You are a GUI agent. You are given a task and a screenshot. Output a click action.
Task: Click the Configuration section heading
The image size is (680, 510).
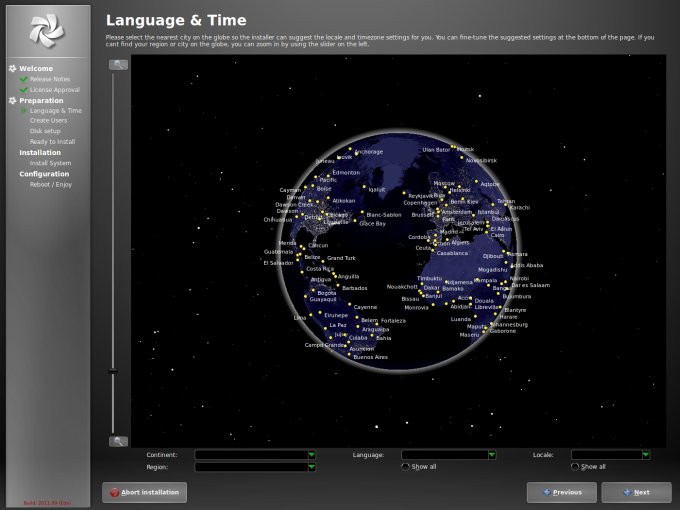point(44,174)
